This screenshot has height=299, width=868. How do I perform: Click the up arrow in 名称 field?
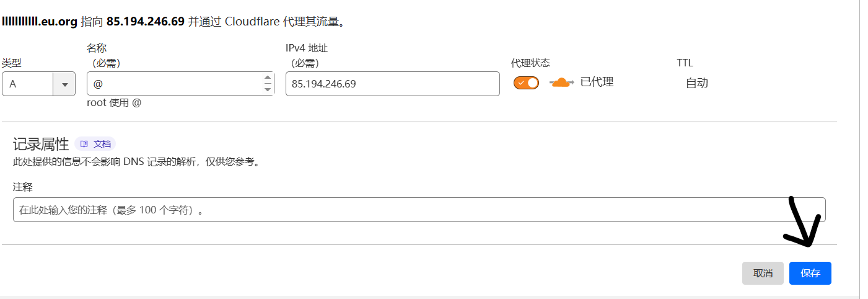pos(268,78)
